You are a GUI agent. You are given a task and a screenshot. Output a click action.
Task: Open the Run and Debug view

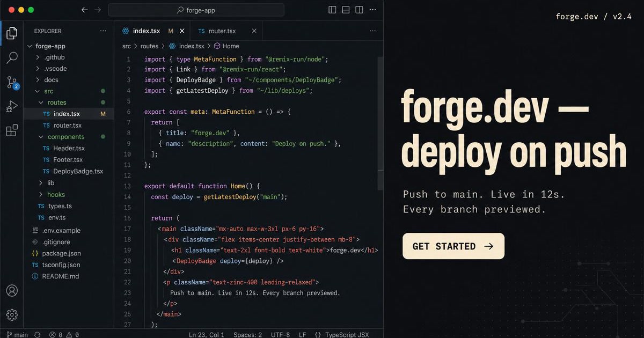[x=12, y=106]
